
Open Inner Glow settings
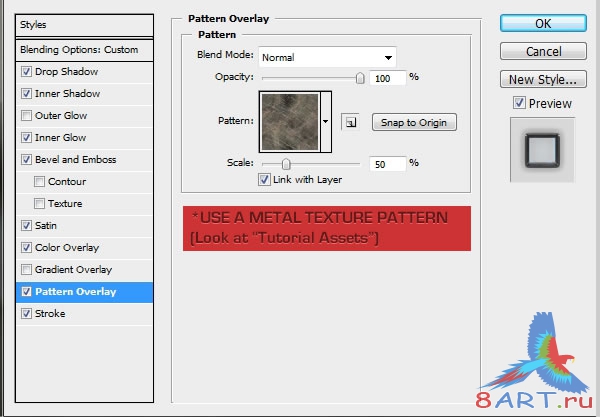pos(60,137)
